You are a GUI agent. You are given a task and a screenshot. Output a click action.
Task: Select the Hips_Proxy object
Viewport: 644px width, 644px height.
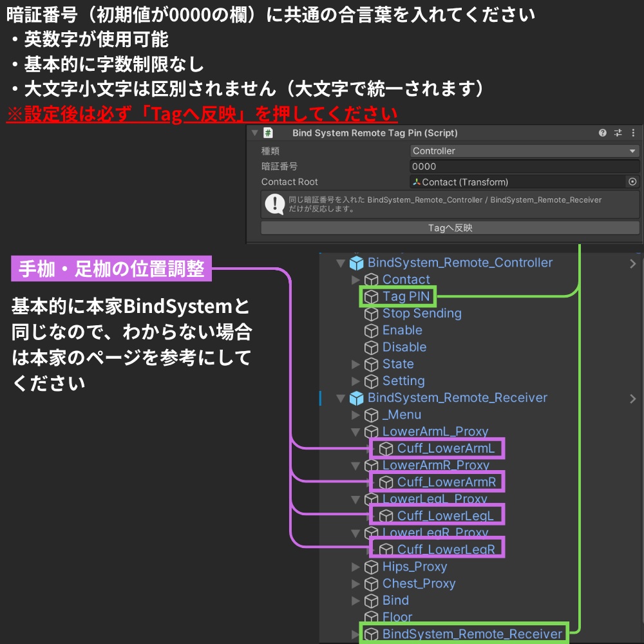pyautogui.click(x=414, y=567)
